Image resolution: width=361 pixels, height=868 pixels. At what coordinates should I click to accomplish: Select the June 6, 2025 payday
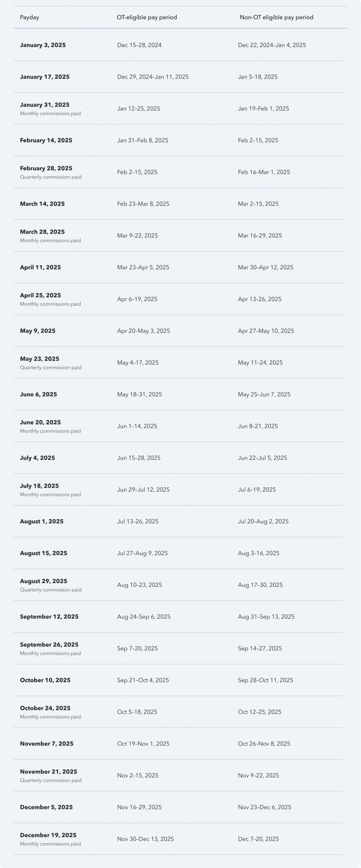pyautogui.click(x=38, y=394)
